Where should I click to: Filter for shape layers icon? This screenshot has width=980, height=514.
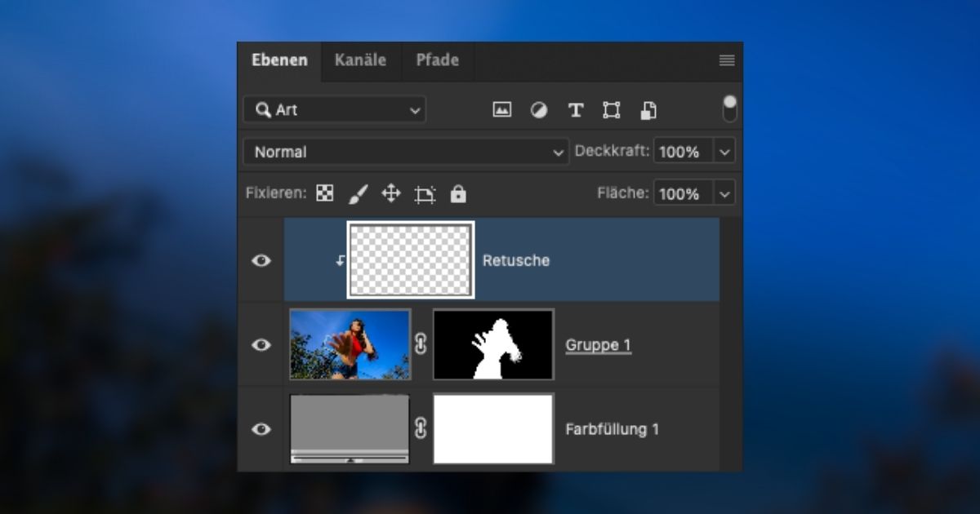coord(612,110)
